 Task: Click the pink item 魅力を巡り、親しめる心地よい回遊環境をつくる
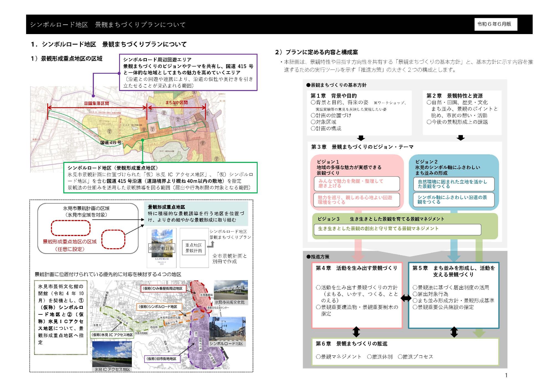357,200
